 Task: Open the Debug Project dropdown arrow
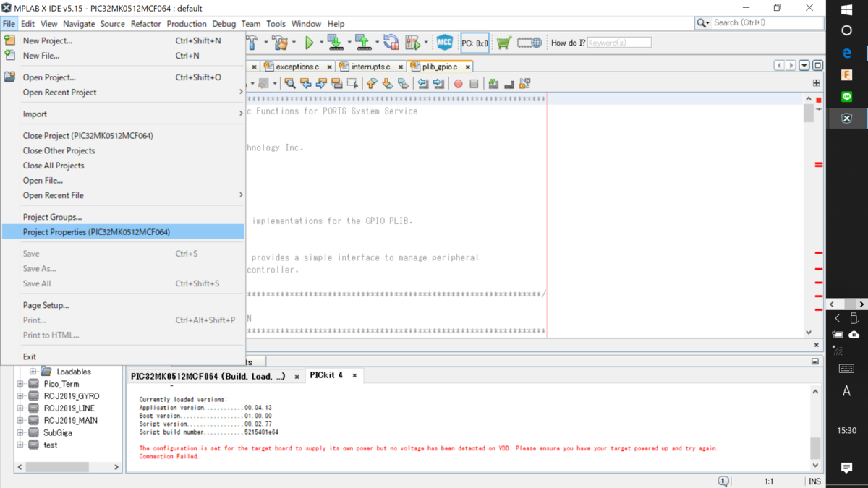[x=426, y=43]
